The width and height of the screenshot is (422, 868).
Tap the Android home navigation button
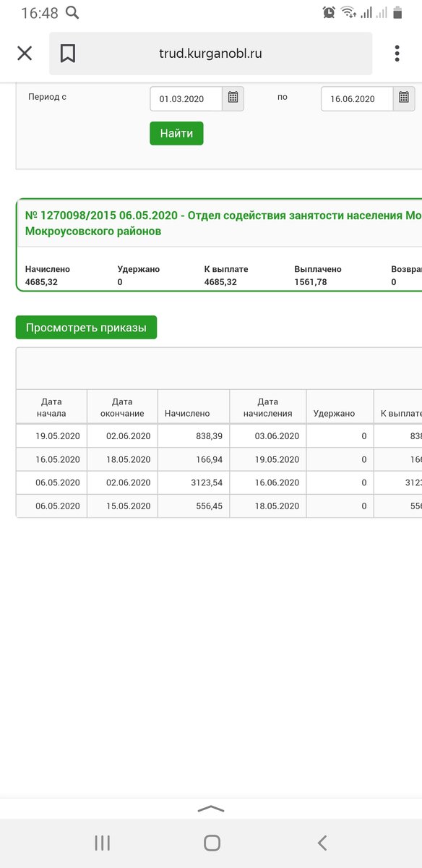(x=212, y=842)
